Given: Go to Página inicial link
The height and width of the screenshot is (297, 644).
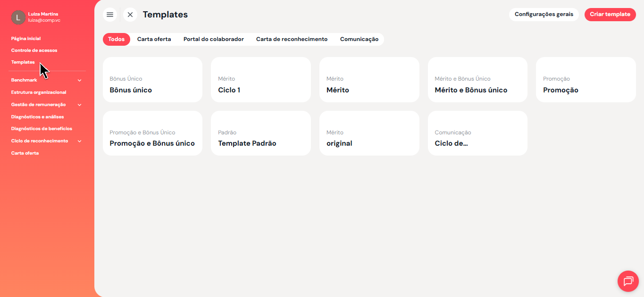Looking at the screenshot, I should (x=26, y=39).
